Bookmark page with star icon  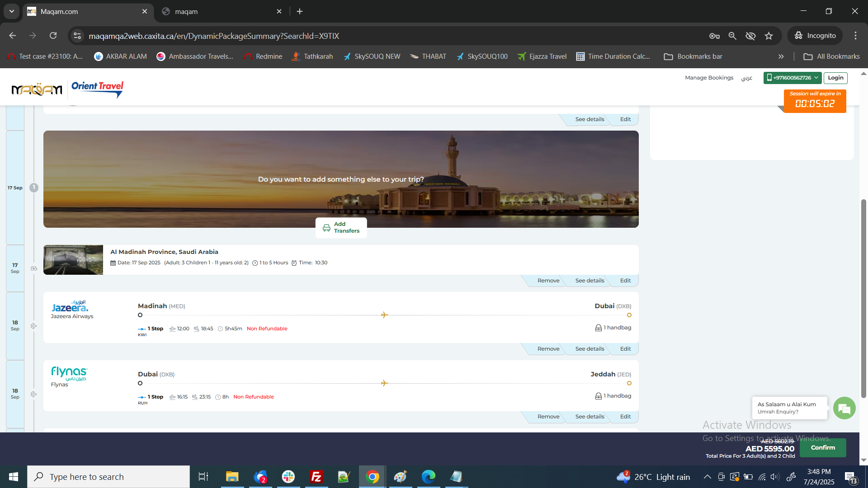tap(769, 36)
